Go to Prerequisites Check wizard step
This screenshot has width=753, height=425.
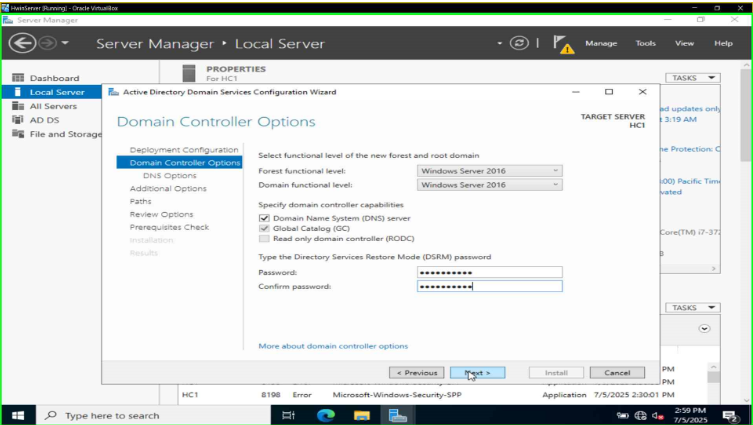tap(169, 227)
